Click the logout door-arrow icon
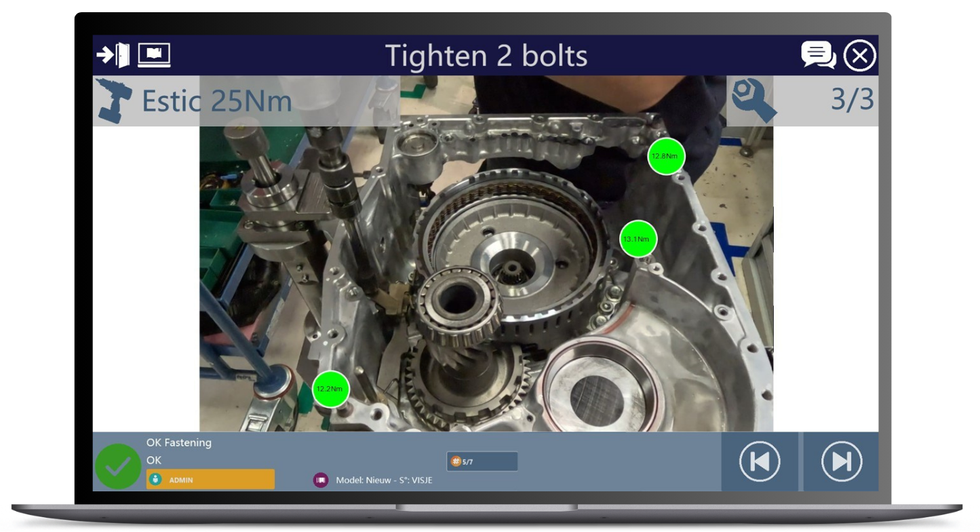This screenshot has height=532, width=980. (x=113, y=55)
